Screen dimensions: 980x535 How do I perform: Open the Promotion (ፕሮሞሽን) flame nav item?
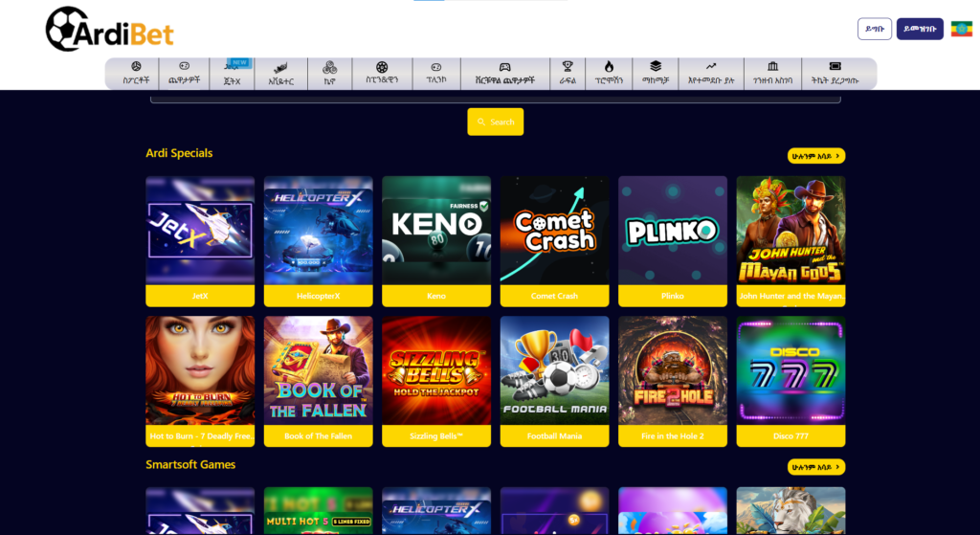pyautogui.click(x=609, y=74)
